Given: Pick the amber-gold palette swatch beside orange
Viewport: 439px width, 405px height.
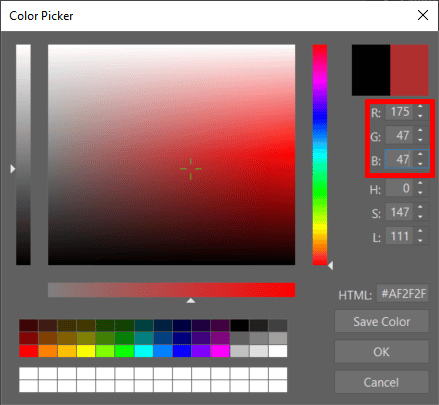Looking at the screenshot, I should [x=67, y=351].
